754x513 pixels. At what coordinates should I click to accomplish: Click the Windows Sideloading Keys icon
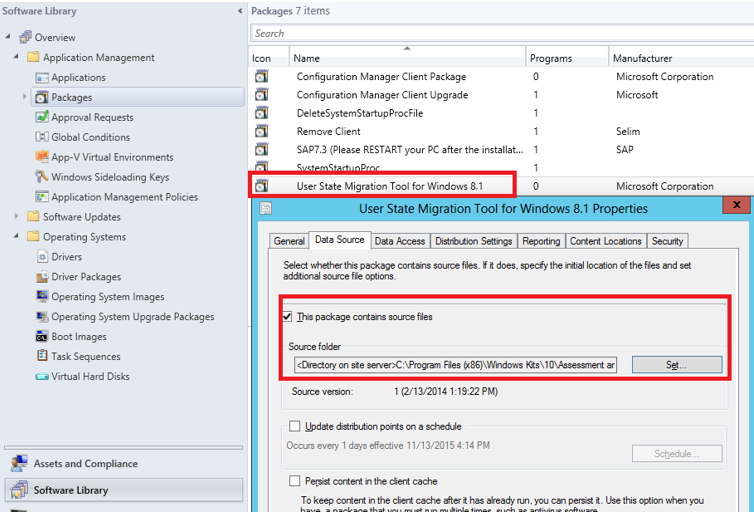coord(42,176)
